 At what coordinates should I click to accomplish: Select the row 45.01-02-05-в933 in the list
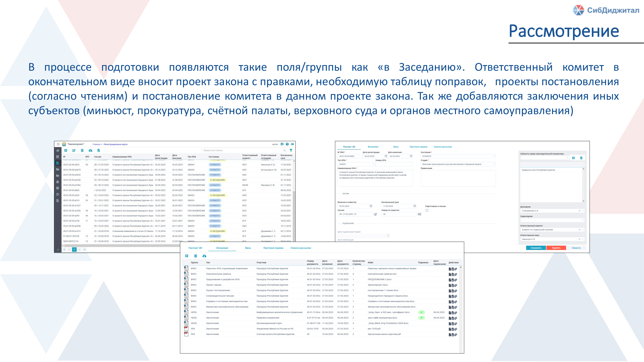(177, 165)
